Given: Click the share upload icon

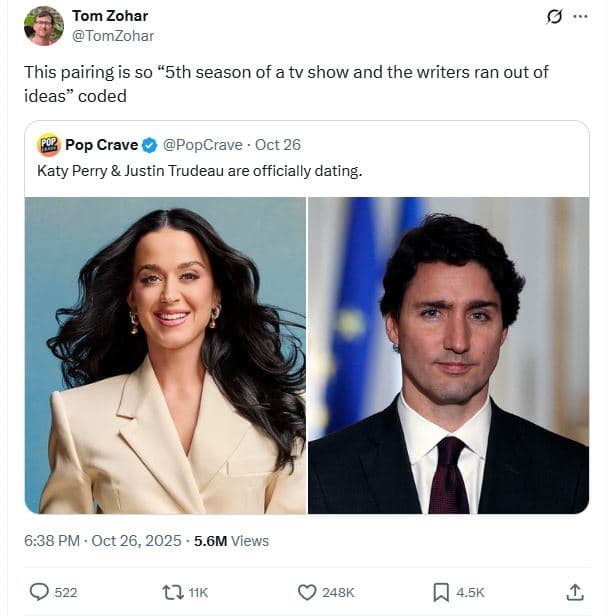Looking at the screenshot, I should coord(575,592).
